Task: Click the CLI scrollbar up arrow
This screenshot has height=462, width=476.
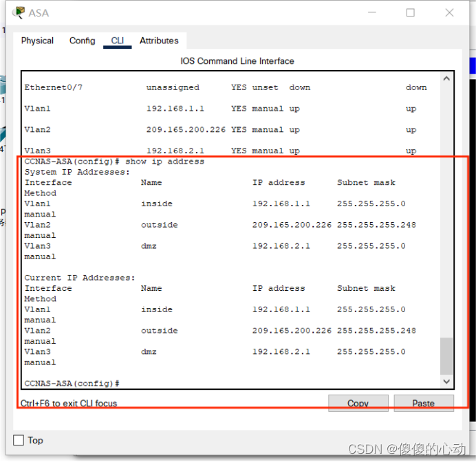Action: click(446, 79)
